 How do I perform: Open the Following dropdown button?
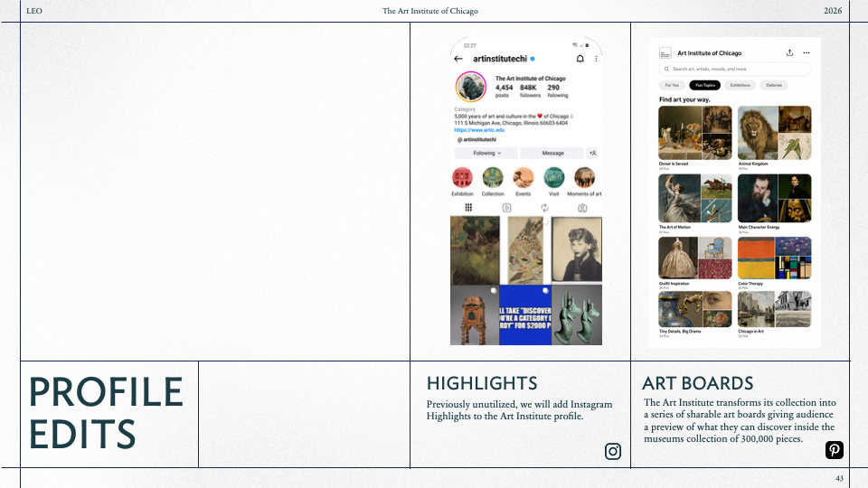click(x=486, y=153)
